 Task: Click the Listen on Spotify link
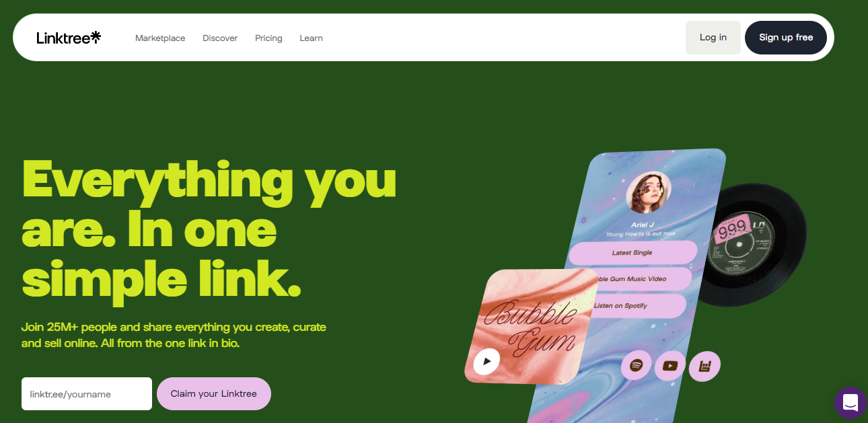[635, 305]
